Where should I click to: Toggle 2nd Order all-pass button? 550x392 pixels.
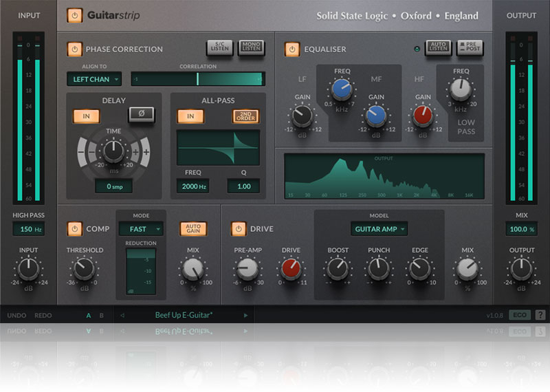245,116
